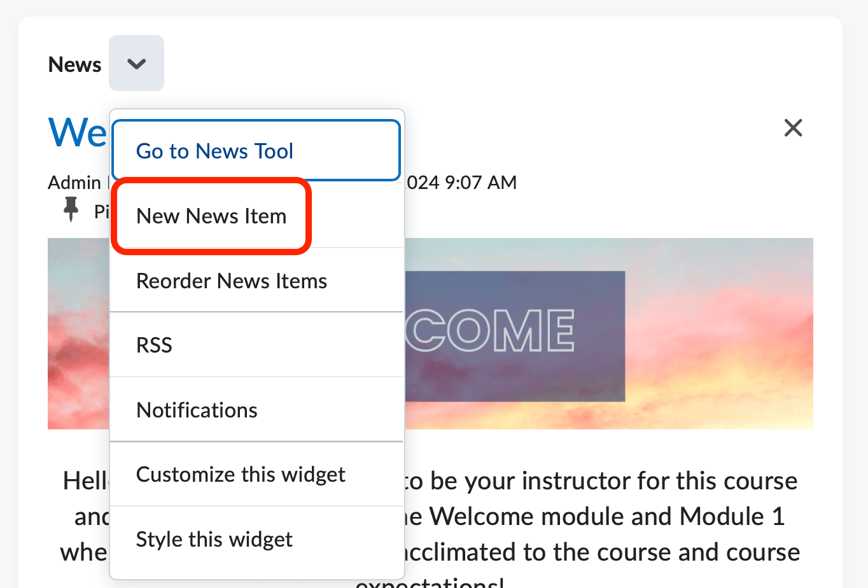Click the News heading label
Image resolution: width=868 pixels, height=588 pixels.
tap(74, 64)
